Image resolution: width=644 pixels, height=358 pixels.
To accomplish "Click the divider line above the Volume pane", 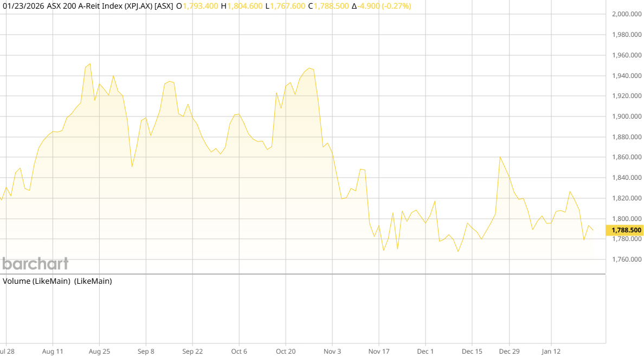I will (302, 274).
